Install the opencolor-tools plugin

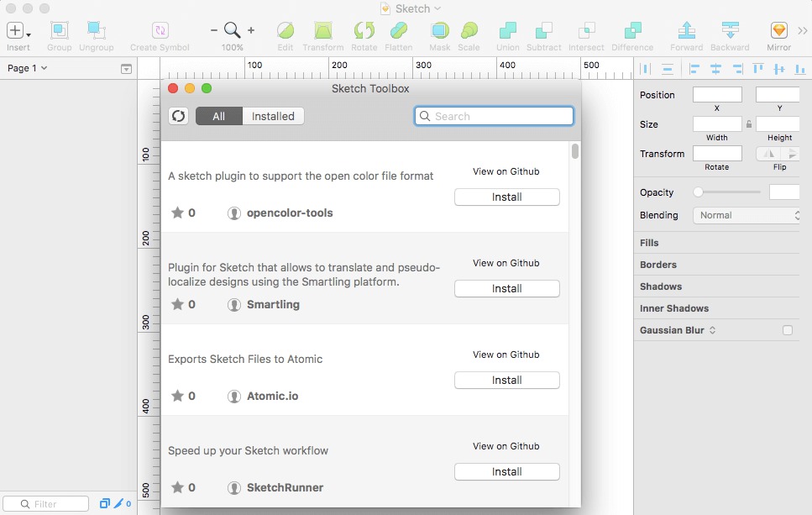click(x=506, y=197)
